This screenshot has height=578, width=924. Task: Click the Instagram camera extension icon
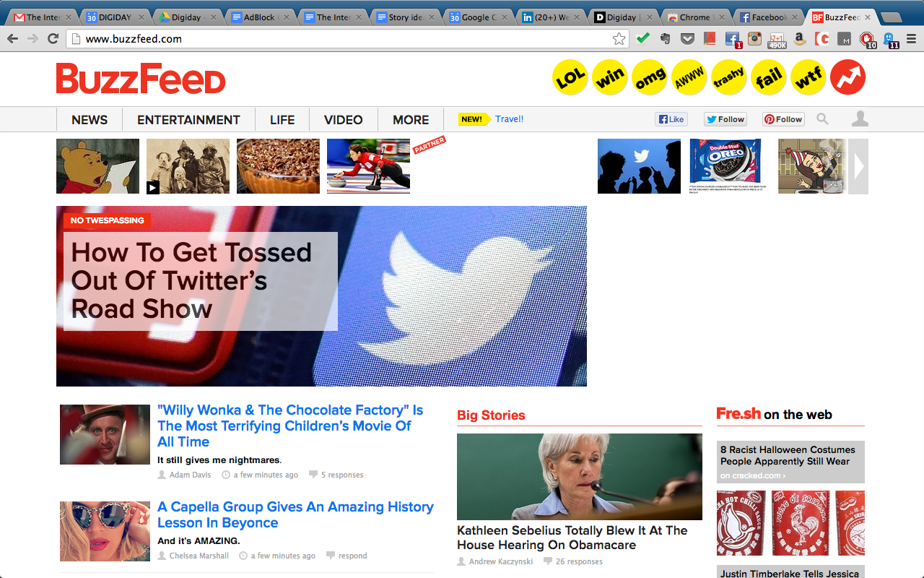754,39
